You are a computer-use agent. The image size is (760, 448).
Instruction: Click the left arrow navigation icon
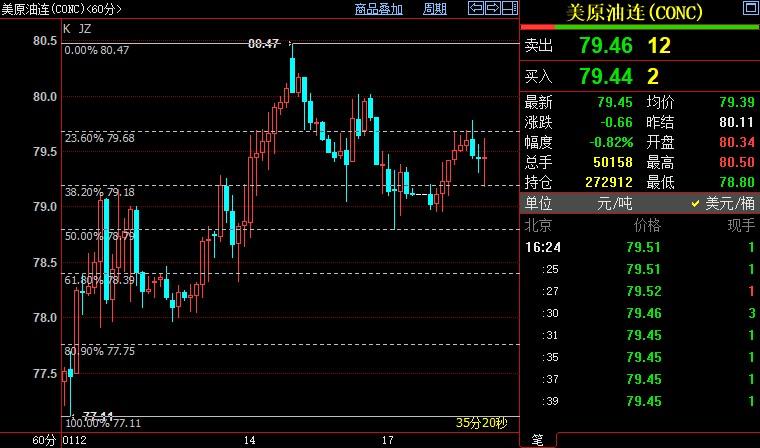coord(476,9)
